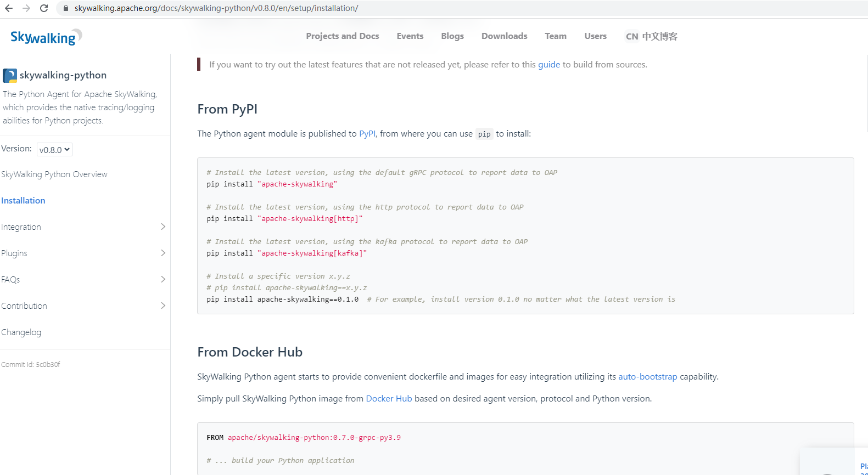868x475 pixels.
Task: Click pip install apache-skywalking==0.1.0 line
Action: point(283,299)
